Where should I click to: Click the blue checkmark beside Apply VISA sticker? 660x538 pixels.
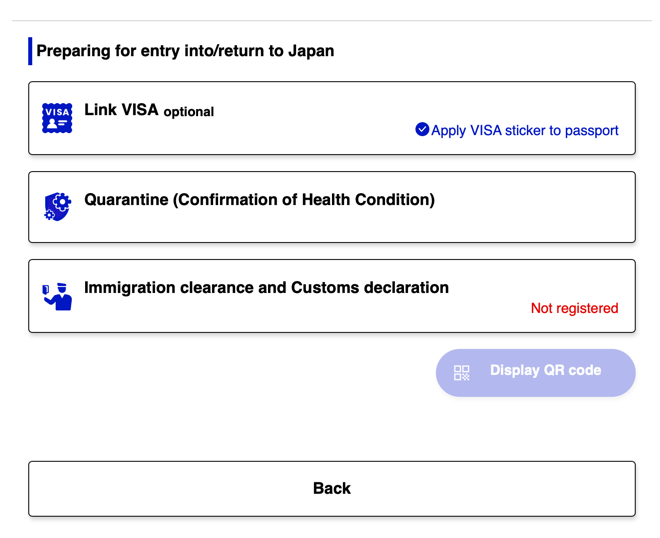(422, 129)
